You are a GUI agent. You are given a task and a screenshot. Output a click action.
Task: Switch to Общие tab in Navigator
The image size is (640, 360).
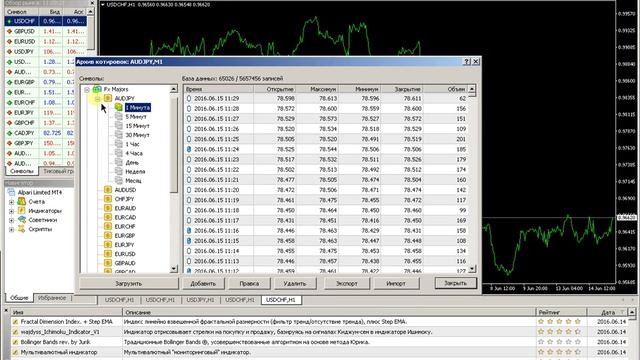coord(19,298)
